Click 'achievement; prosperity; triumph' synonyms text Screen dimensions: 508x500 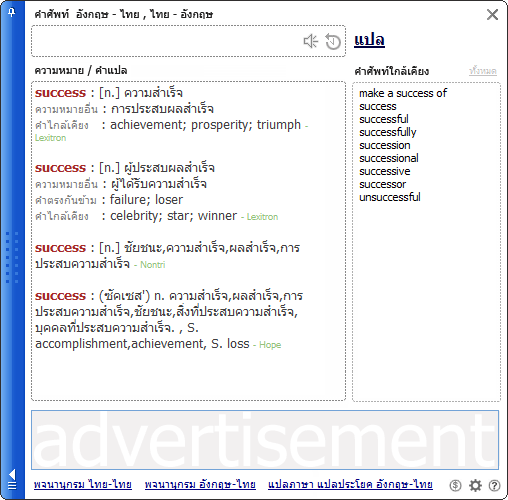point(205,125)
